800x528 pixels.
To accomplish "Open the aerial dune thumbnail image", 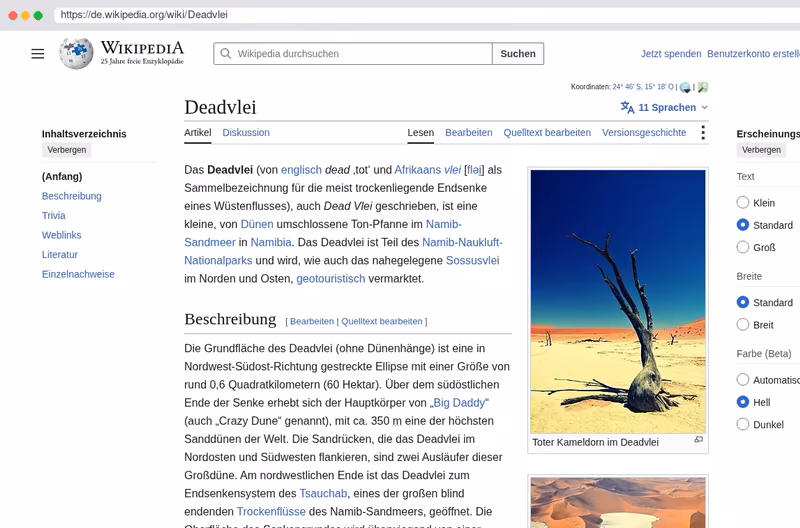I will coord(618,502).
